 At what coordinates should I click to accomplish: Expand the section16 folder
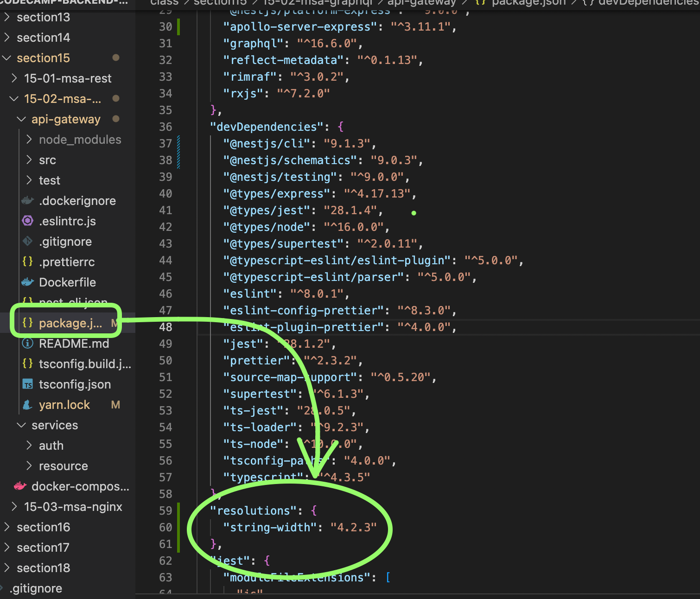coord(7,527)
